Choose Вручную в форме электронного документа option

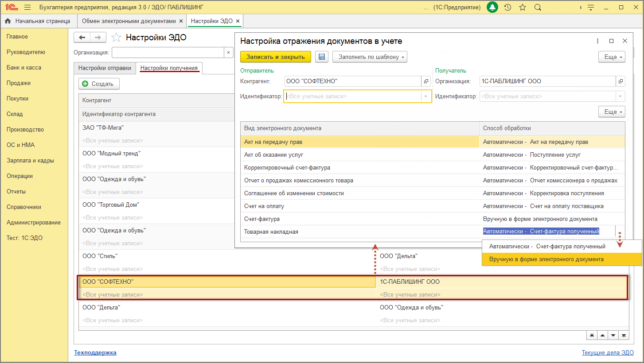[562, 259]
